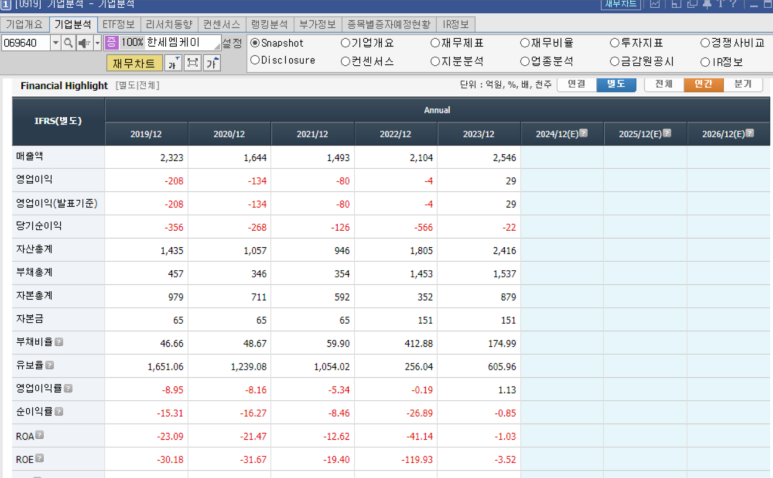This screenshot has height=478, width=773.
Task: Click the fit-to-window bracket icon
Action: 192,63
